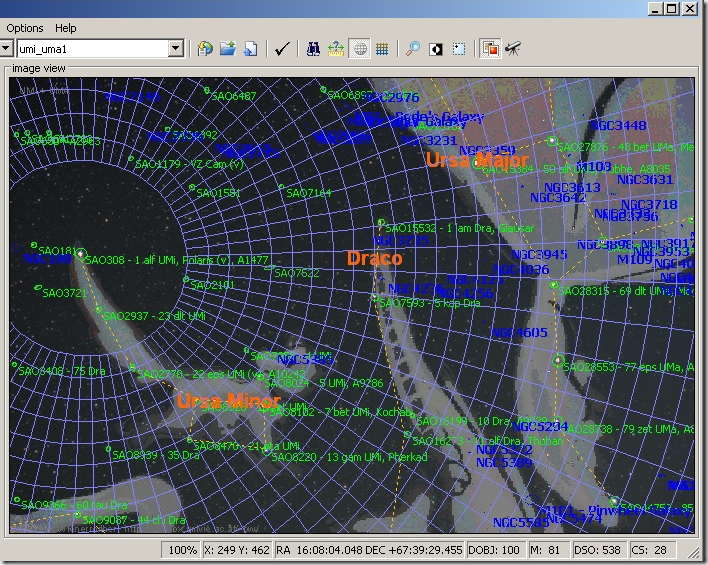Click the SAO1551 star label

pos(218,193)
